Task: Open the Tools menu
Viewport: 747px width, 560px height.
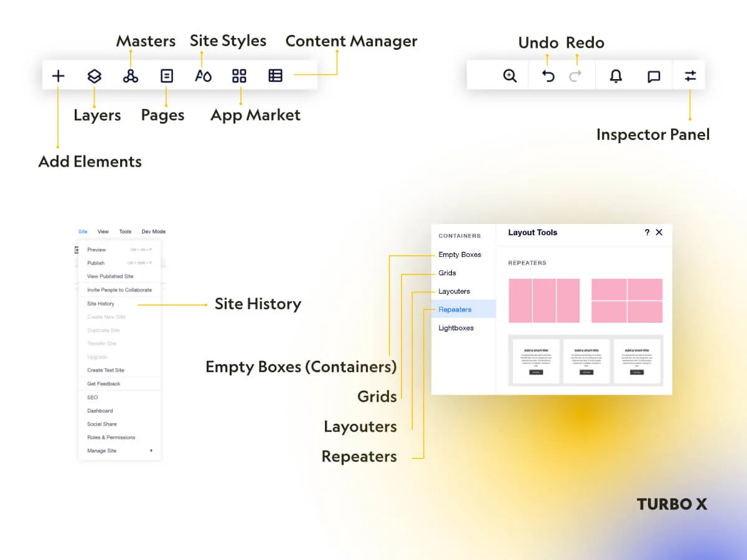Action: click(125, 231)
